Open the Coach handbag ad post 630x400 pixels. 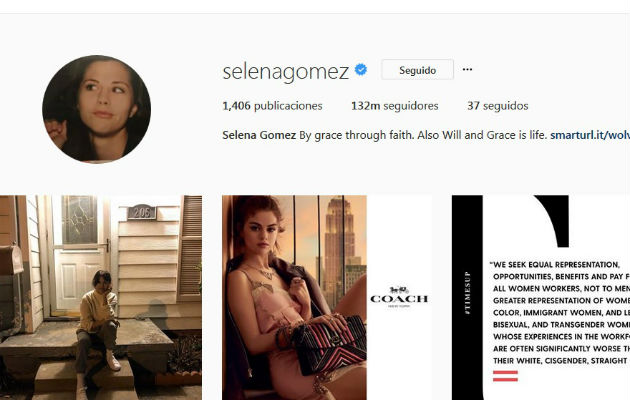(x=327, y=298)
